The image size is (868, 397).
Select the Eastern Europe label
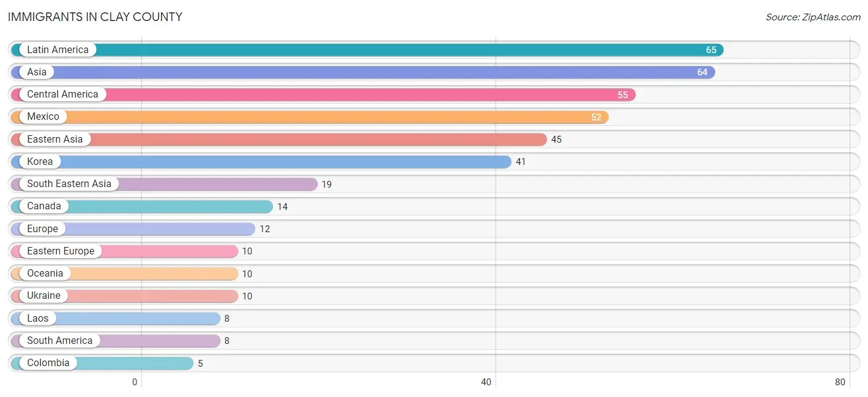point(61,251)
